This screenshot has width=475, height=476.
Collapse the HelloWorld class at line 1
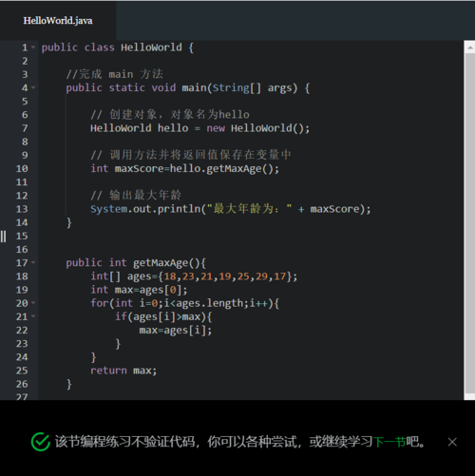coord(33,48)
